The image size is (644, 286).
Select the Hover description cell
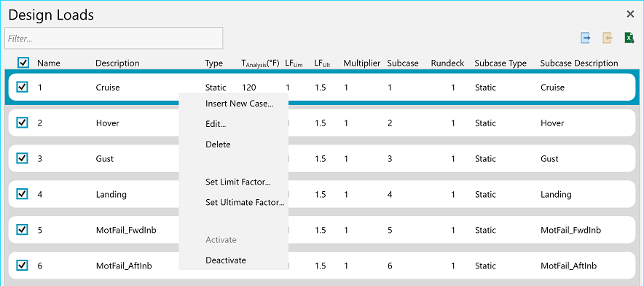[107, 123]
